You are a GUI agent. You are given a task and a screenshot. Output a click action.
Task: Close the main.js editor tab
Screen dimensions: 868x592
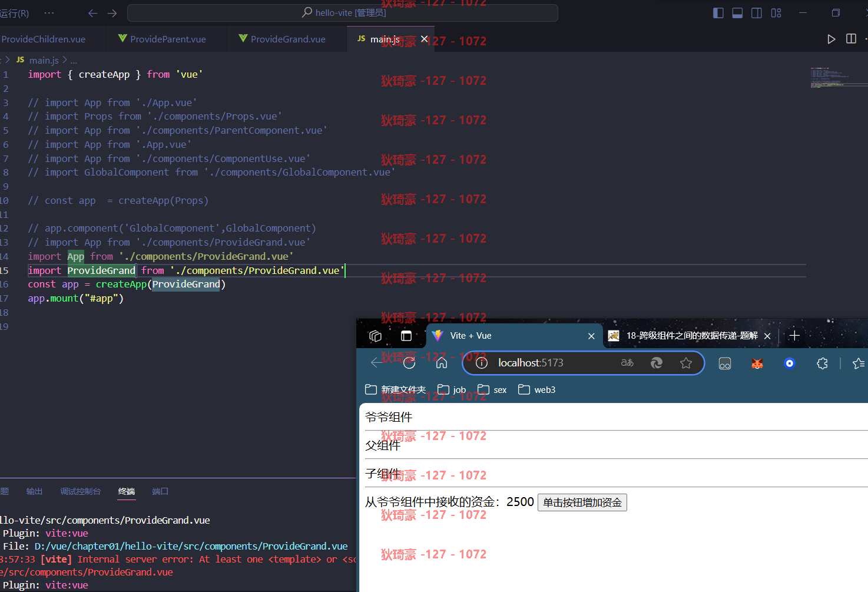click(x=425, y=39)
